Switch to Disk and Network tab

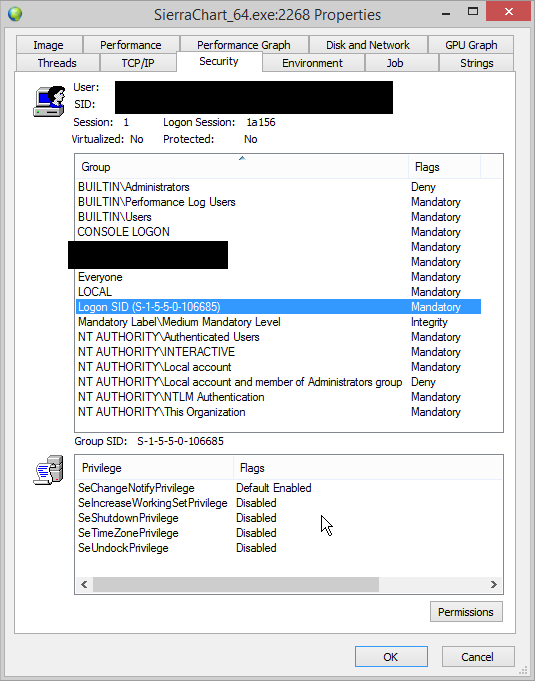(x=368, y=45)
